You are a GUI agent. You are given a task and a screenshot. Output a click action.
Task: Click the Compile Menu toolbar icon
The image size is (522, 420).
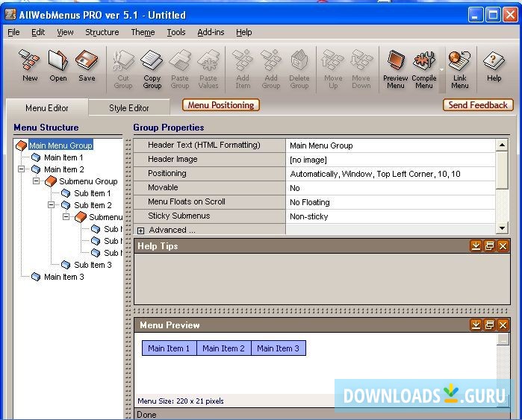click(x=424, y=63)
